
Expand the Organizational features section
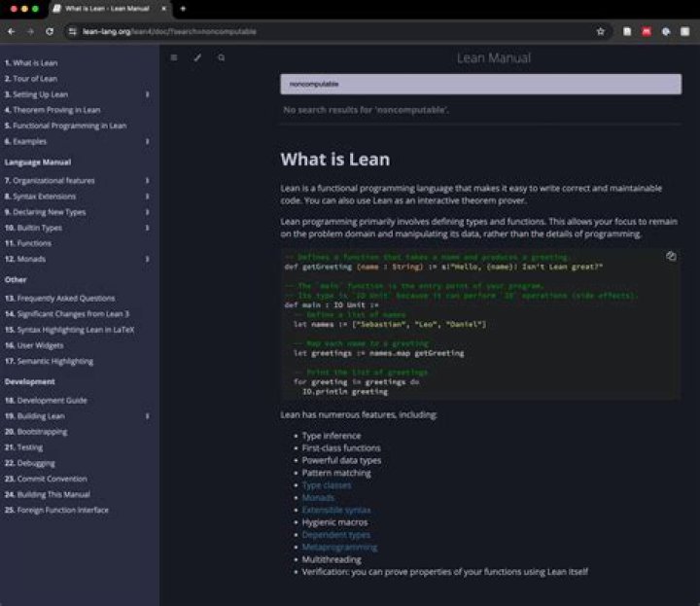[x=148, y=181]
